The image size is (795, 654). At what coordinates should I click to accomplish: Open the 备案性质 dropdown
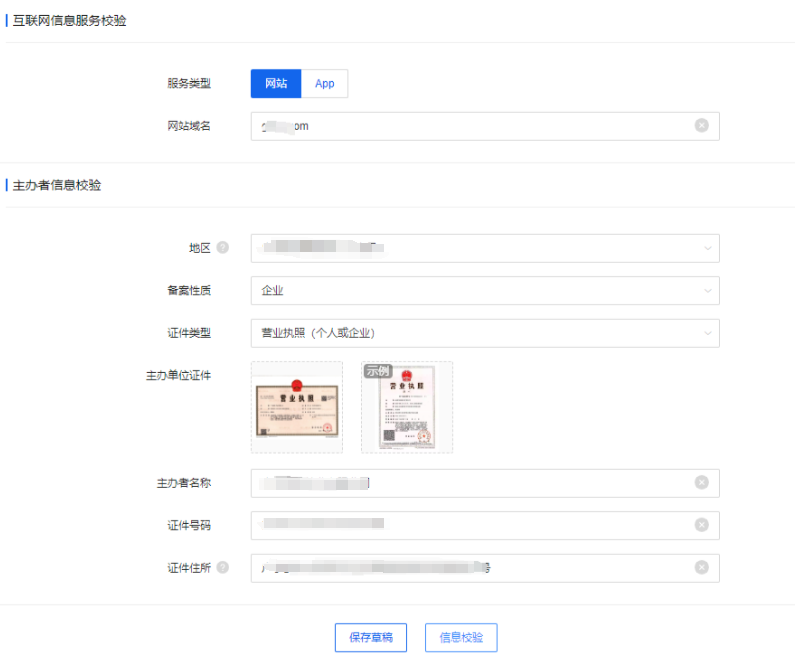pos(707,291)
